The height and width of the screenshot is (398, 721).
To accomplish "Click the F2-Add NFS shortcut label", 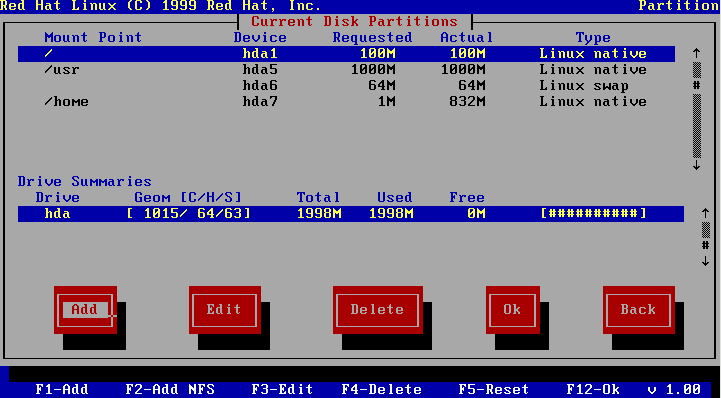I will tap(170, 390).
